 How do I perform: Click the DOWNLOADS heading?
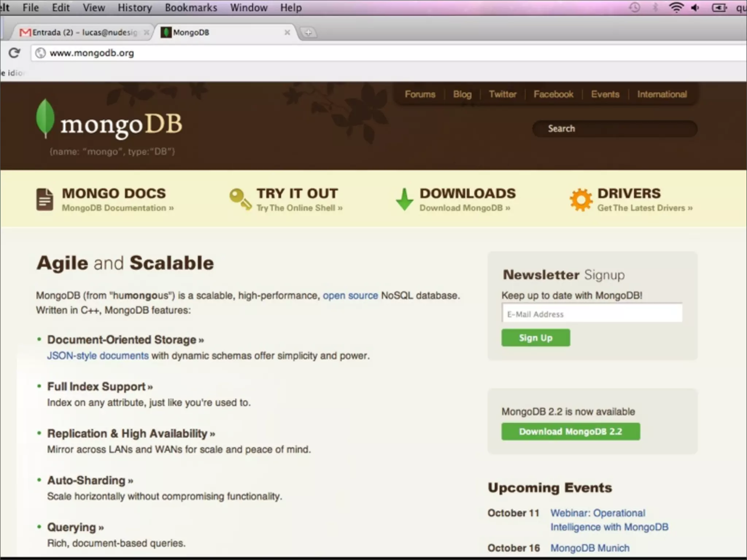tap(468, 193)
